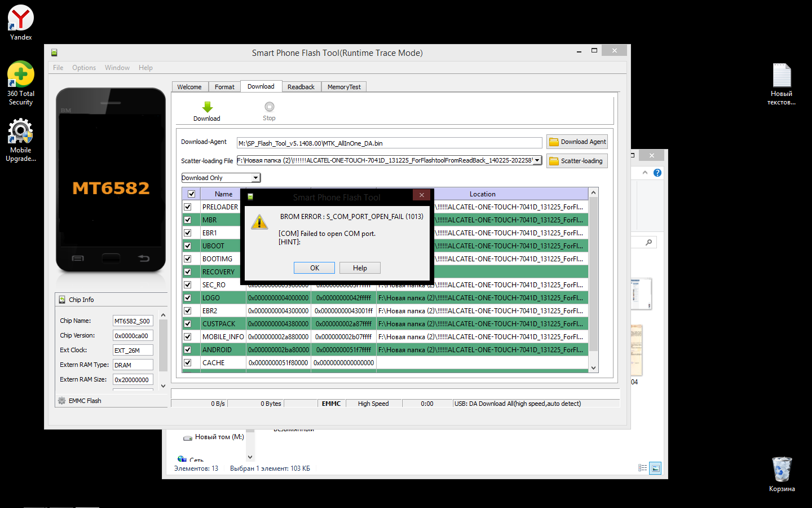Viewport: 812px width, 508px height.
Task: Expand the Scatter-loading File path dropdown
Action: [x=537, y=160]
